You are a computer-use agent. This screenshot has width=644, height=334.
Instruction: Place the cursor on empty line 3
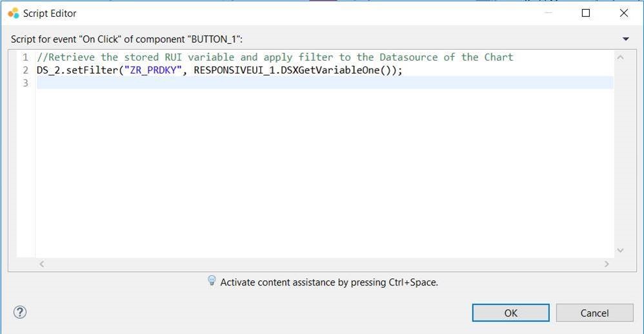tap(258, 83)
